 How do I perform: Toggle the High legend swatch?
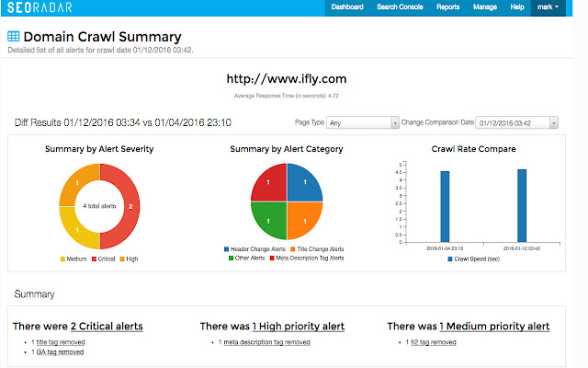point(122,259)
